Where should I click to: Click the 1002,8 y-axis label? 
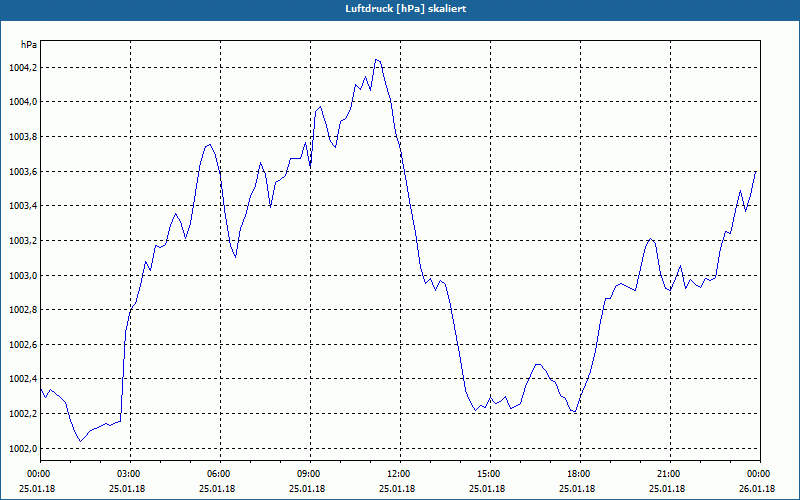point(23,310)
